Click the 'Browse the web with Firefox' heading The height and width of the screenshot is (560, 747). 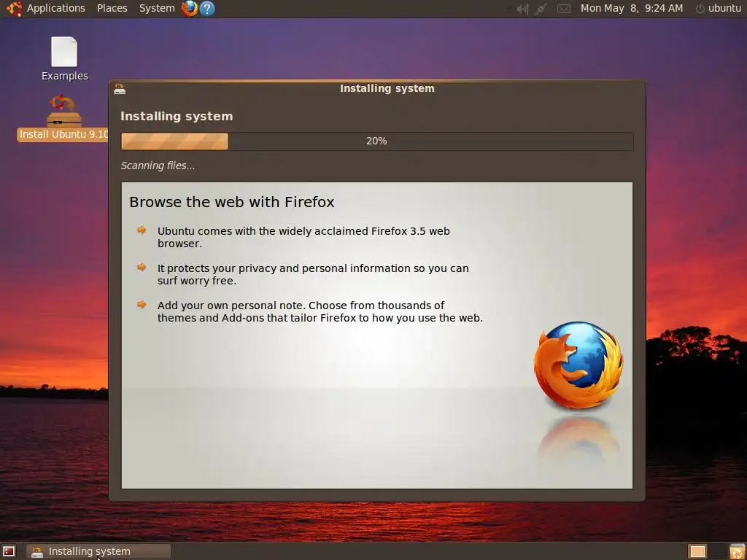pos(231,202)
